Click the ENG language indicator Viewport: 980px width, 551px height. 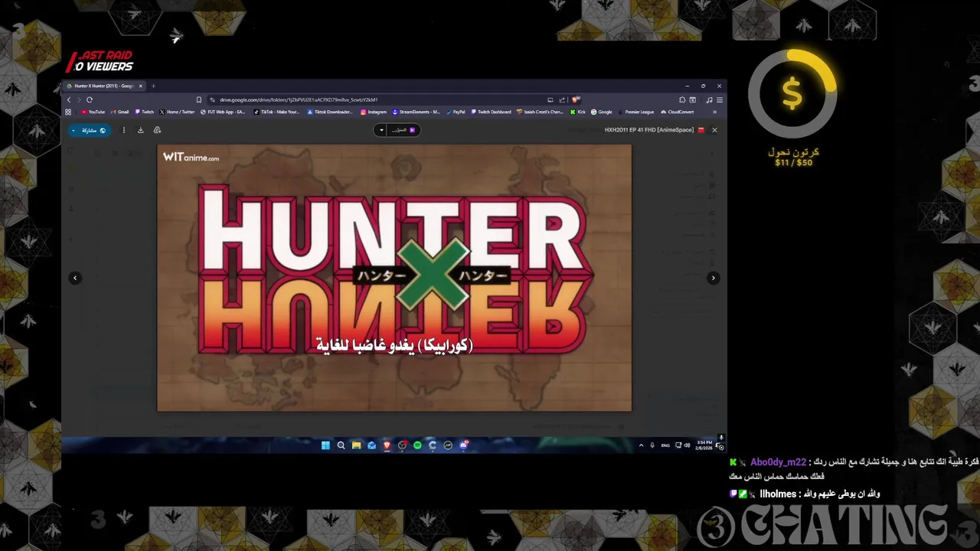(665, 445)
